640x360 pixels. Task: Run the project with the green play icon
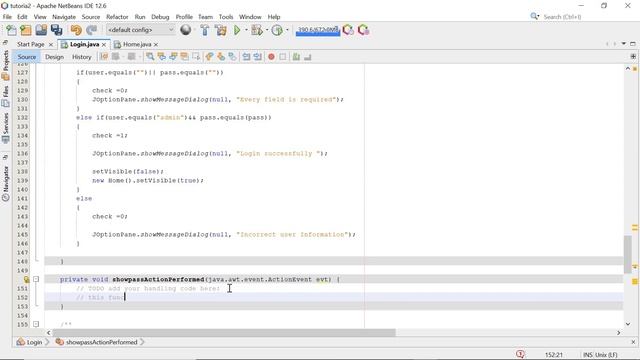click(237, 30)
